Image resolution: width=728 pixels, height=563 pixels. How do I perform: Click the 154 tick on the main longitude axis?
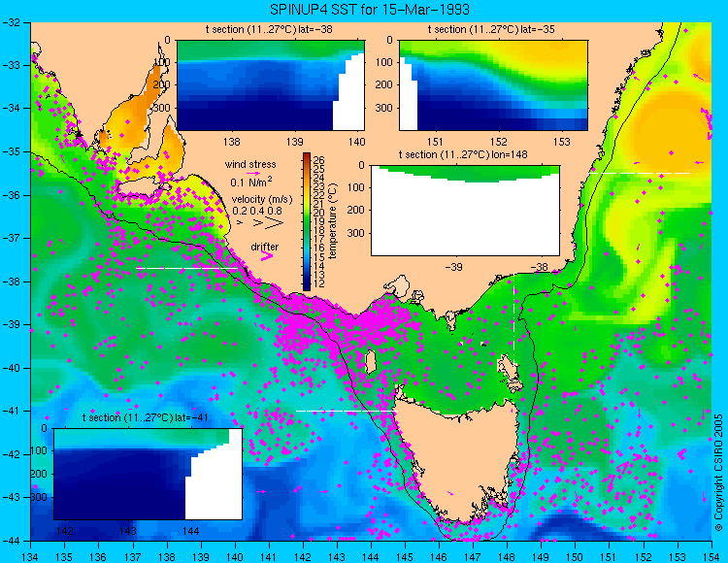[711, 557]
